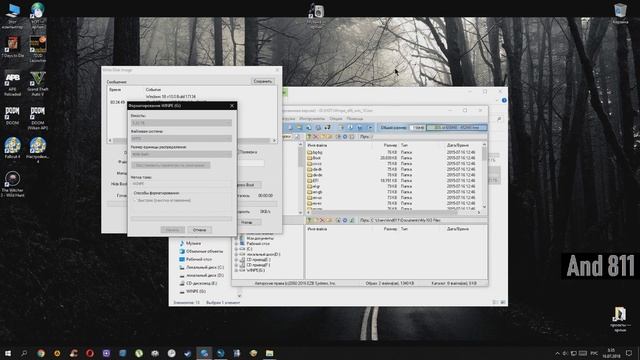Click up-folder icon in UltraISO image pane toolbar

click(x=309, y=137)
